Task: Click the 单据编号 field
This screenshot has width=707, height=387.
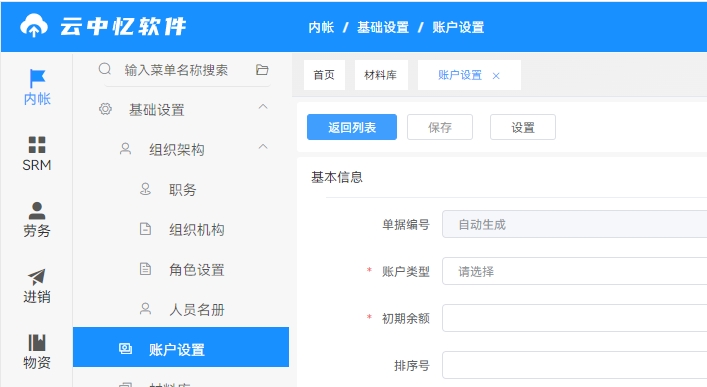Action: coord(574,224)
